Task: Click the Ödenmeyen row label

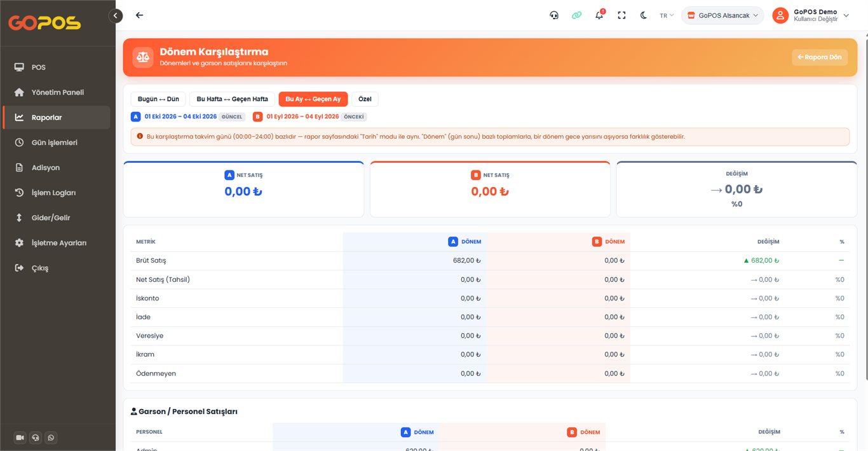Action: [156, 373]
